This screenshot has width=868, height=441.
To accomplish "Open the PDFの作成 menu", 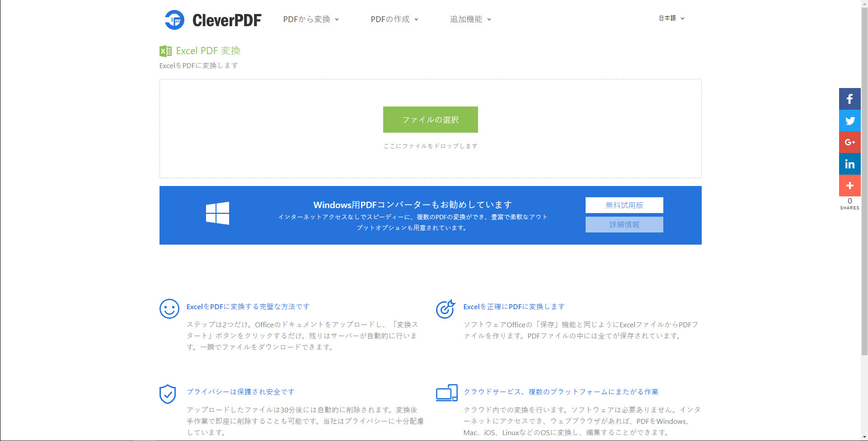I will point(394,19).
